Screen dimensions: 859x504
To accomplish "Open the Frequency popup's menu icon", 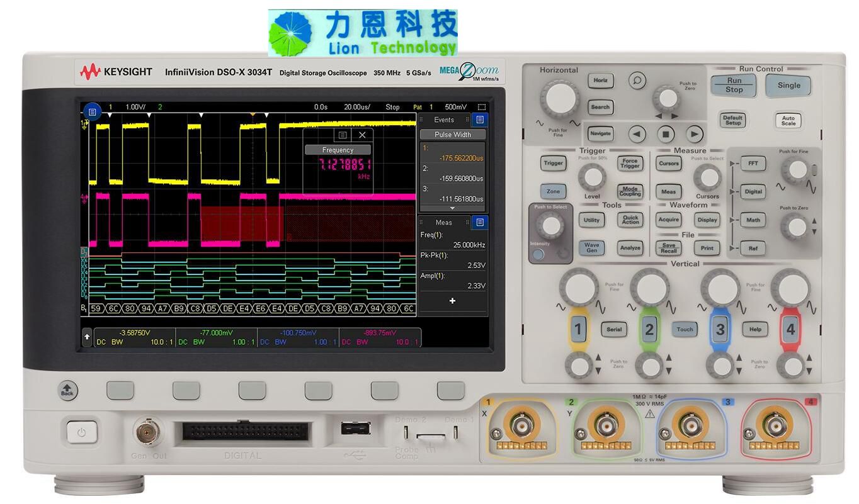I will [x=343, y=135].
